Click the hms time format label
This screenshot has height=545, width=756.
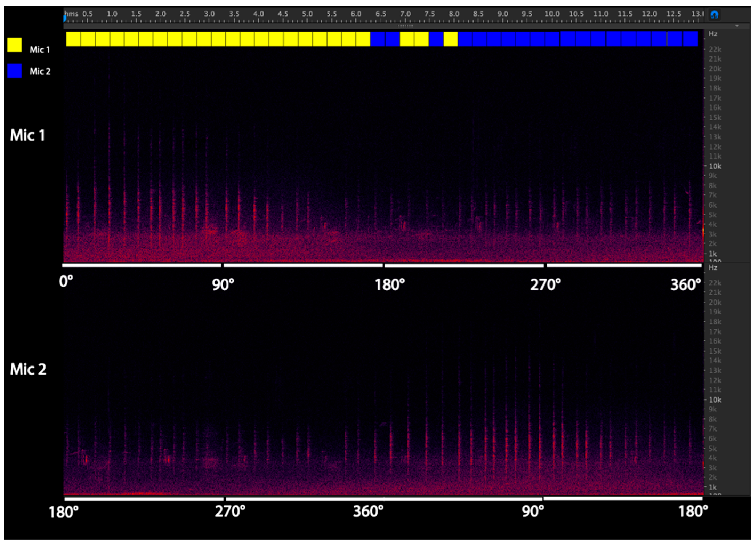71,14
